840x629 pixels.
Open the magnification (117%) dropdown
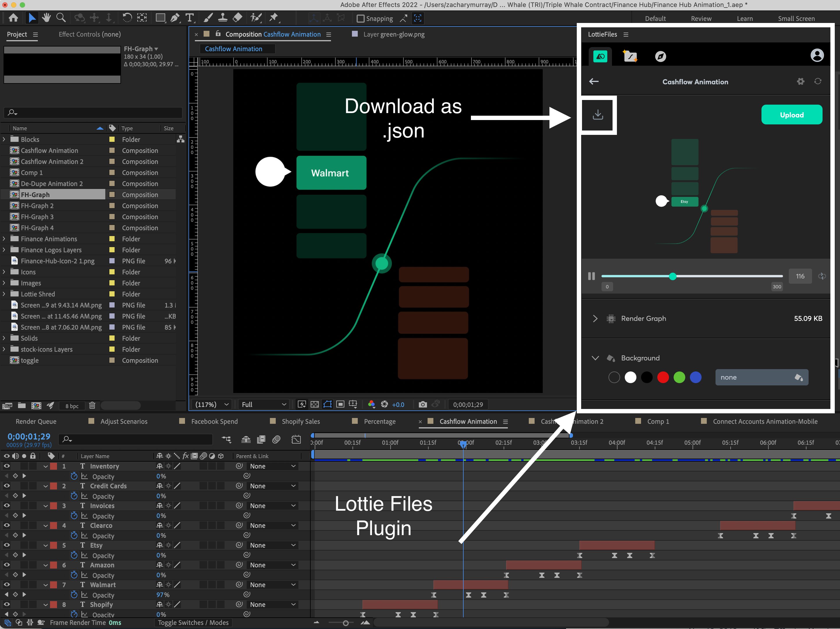tap(211, 404)
